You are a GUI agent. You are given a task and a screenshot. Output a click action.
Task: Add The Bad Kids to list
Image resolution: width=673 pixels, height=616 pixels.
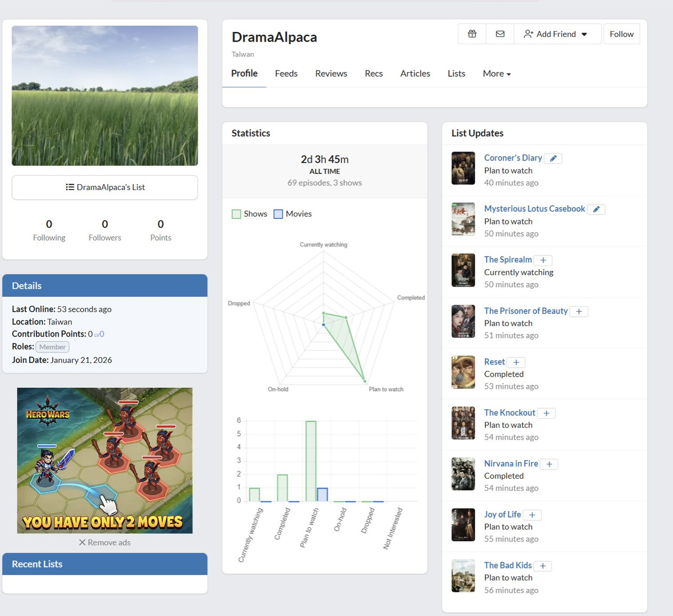(x=543, y=566)
